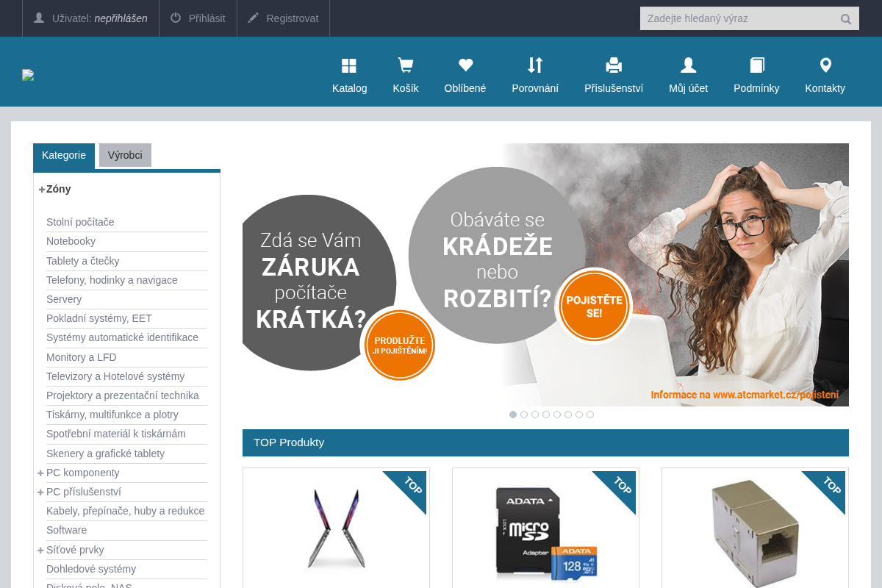Open Tiskárny, multifunkce a plotry category
This screenshot has width=882, height=588.
point(112,415)
